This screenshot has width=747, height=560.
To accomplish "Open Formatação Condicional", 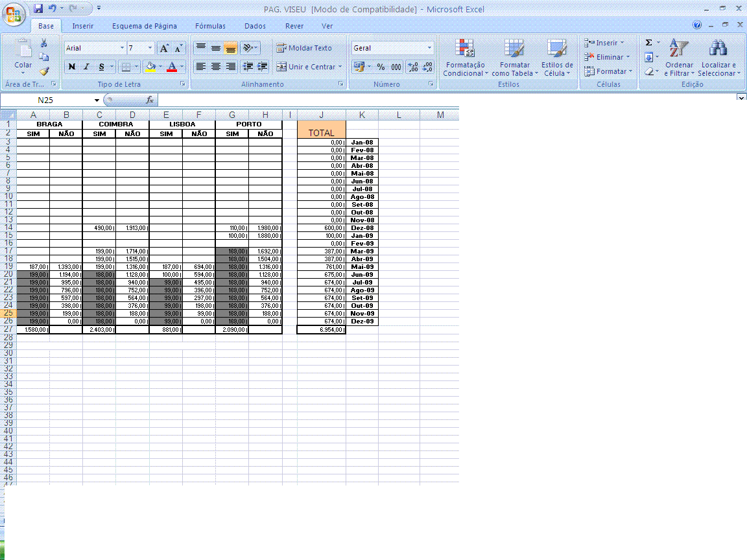I will [464, 58].
